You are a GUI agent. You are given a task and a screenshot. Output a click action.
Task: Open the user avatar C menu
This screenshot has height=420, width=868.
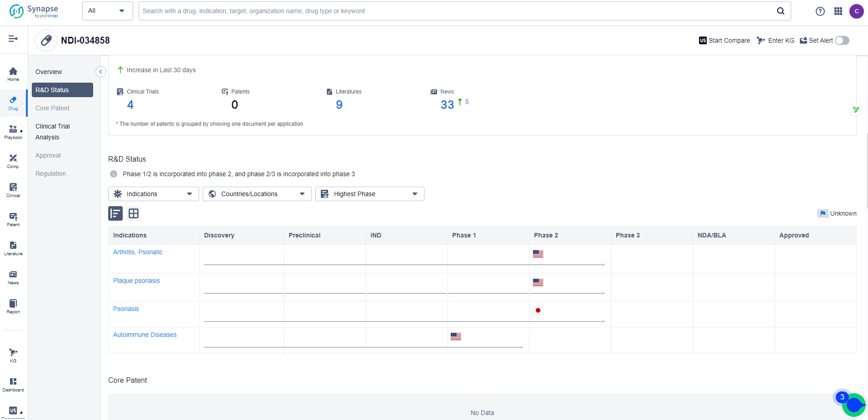pos(857,11)
